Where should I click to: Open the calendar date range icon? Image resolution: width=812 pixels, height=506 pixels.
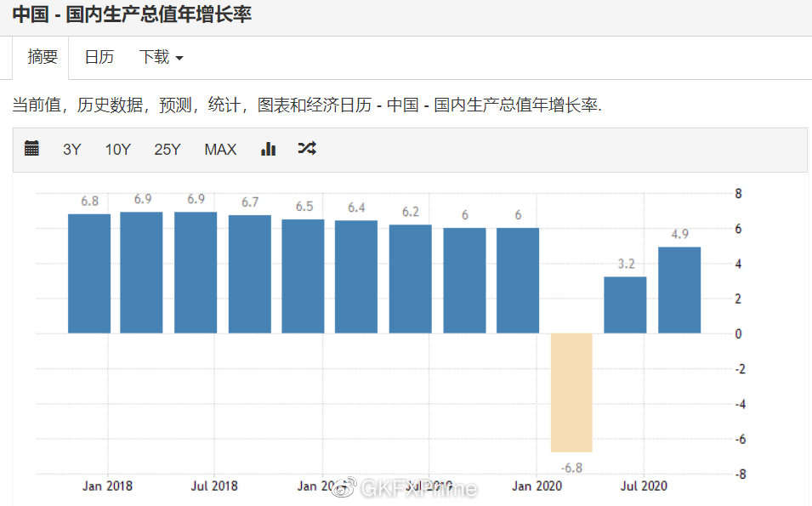pyautogui.click(x=31, y=148)
